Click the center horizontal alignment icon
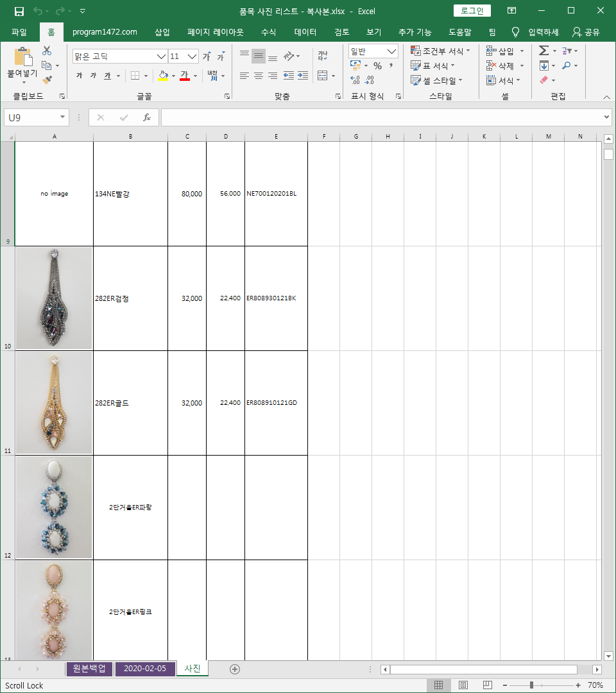This screenshot has height=693, width=616. click(258, 76)
